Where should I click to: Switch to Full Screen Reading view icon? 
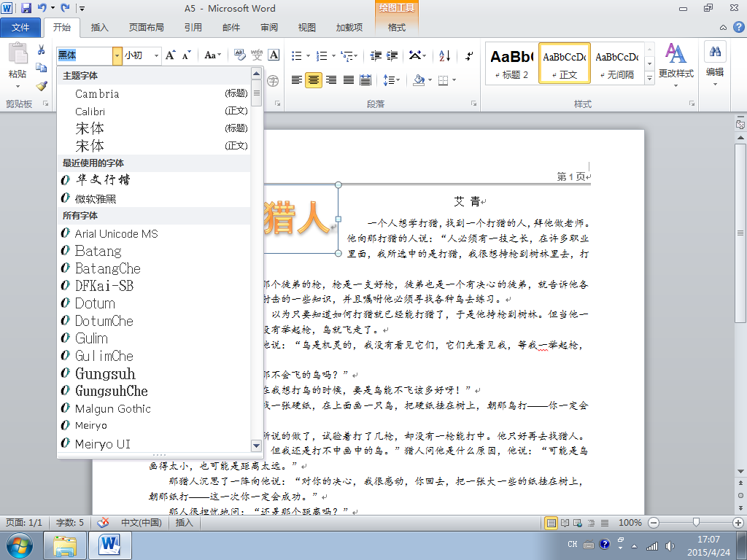(x=565, y=523)
